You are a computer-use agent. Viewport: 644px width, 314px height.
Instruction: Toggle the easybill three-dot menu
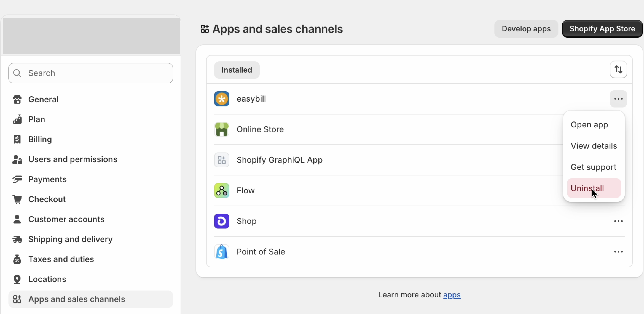(618, 99)
